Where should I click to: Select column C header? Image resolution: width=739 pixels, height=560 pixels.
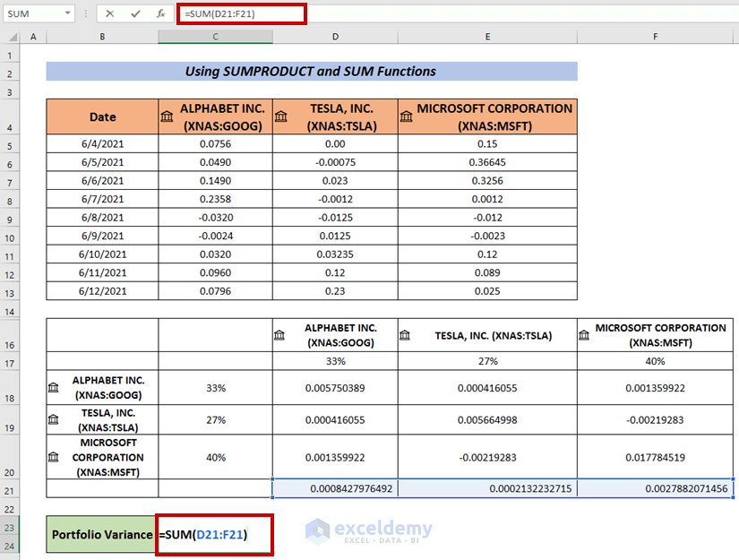pos(215,37)
